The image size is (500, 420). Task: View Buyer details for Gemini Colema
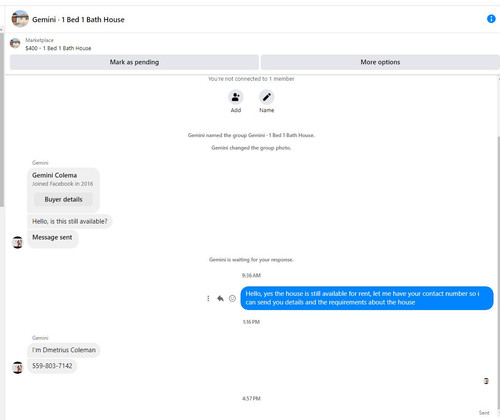63,199
